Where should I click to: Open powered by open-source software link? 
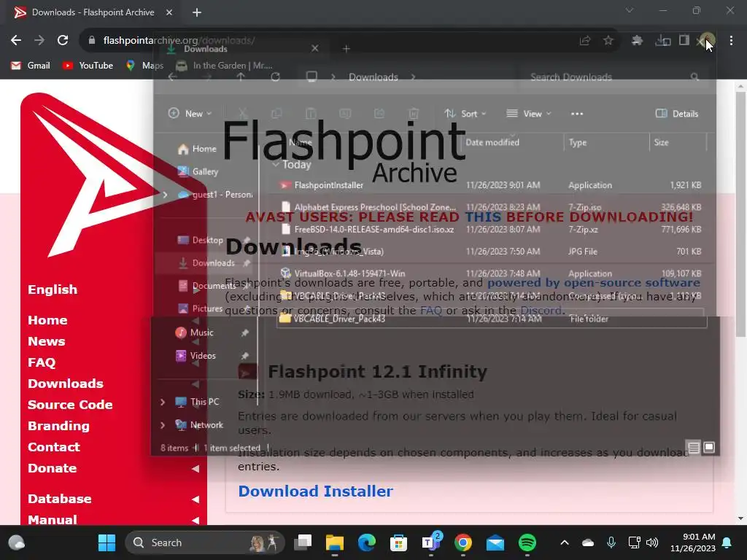coord(594,282)
